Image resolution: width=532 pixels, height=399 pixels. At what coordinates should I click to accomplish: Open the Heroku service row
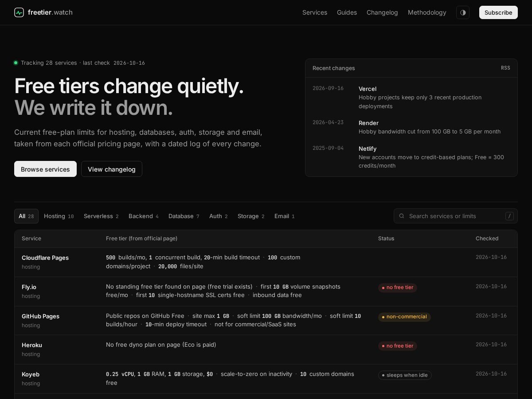point(266,349)
